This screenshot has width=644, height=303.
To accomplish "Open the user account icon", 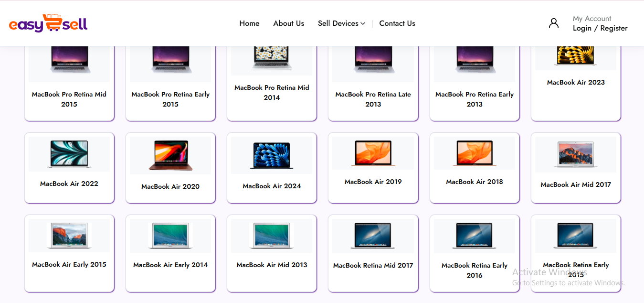I will point(554,23).
